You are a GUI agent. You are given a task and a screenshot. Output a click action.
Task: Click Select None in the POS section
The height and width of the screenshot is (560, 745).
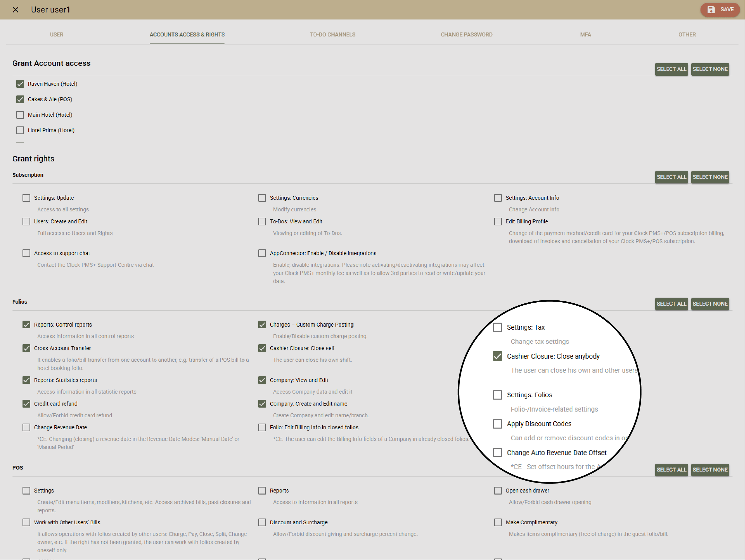710,470
